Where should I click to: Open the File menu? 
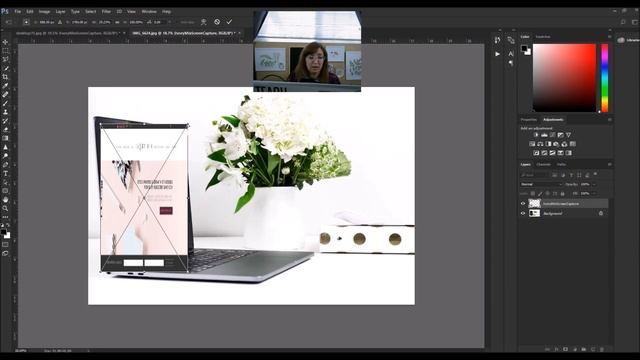(x=18, y=11)
